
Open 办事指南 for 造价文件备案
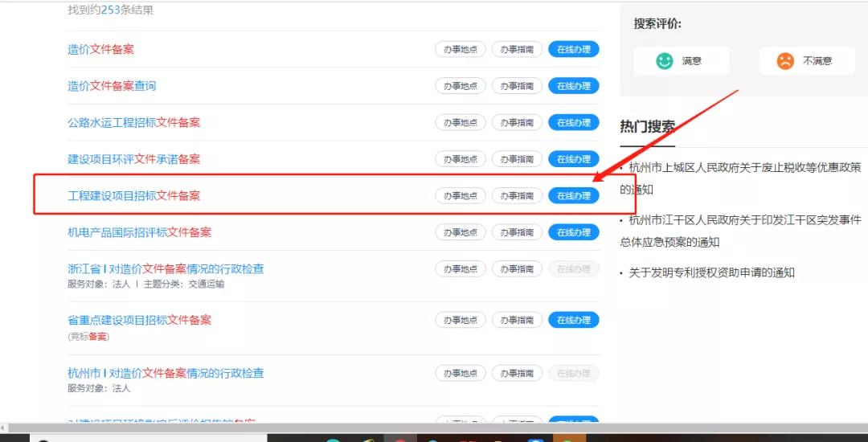point(517,49)
